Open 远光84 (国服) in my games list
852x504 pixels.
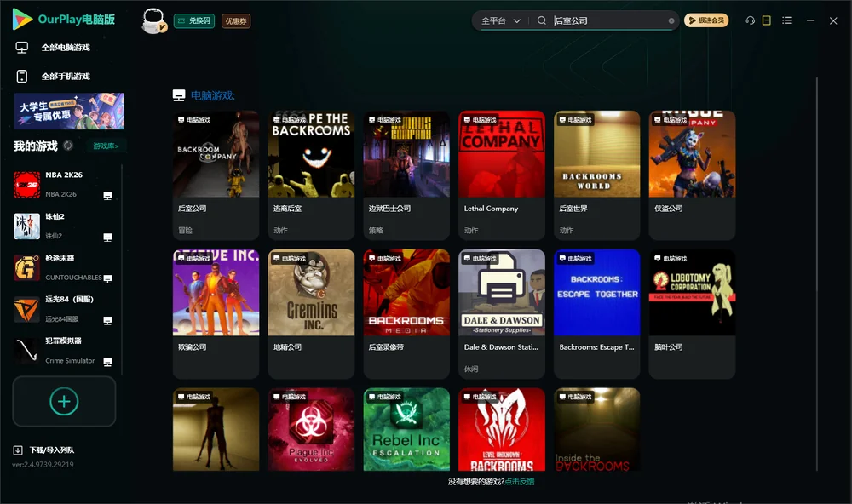[x=62, y=309]
